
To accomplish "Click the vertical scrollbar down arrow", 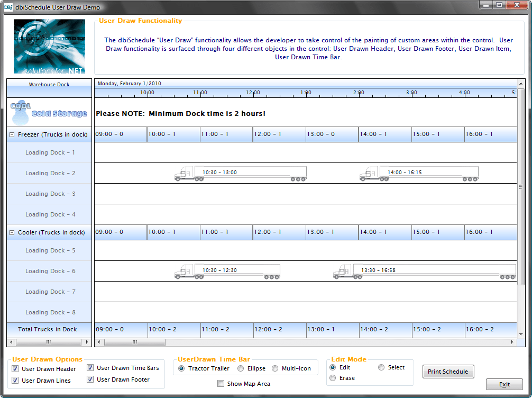I will pos(521,334).
